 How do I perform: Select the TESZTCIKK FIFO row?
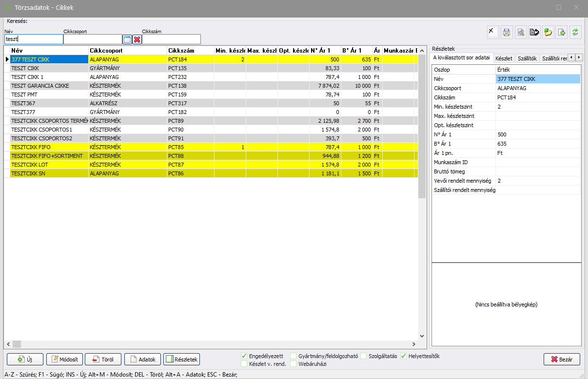[49, 147]
